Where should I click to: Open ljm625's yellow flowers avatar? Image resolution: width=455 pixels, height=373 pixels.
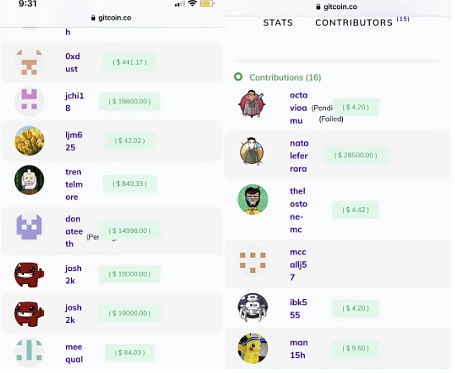29,141
